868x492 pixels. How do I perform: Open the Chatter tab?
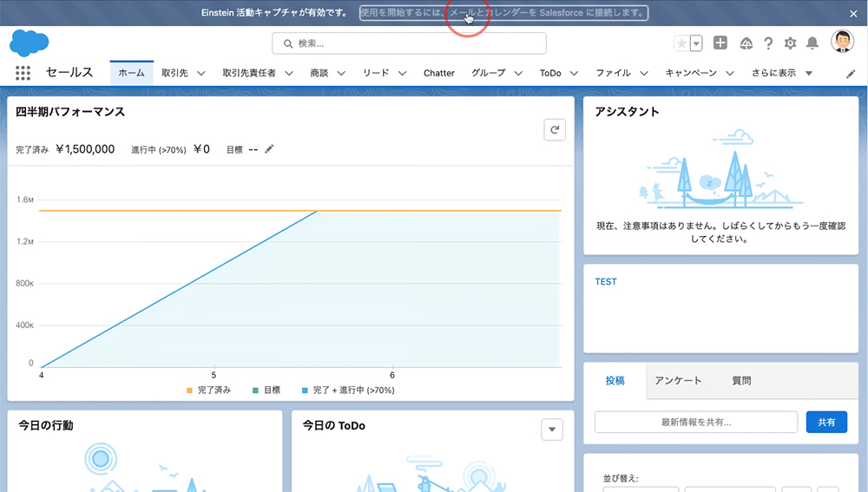point(439,73)
